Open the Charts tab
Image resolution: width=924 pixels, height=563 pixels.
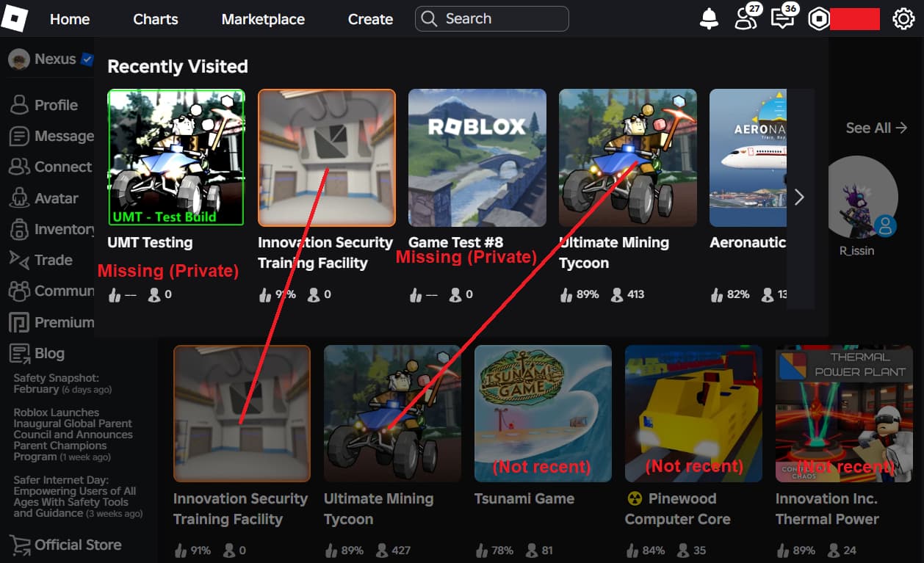(156, 19)
